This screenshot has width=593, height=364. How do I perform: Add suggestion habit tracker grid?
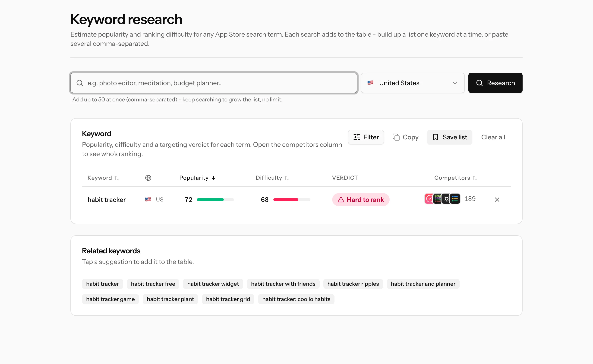pyautogui.click(x=228, y=299)
